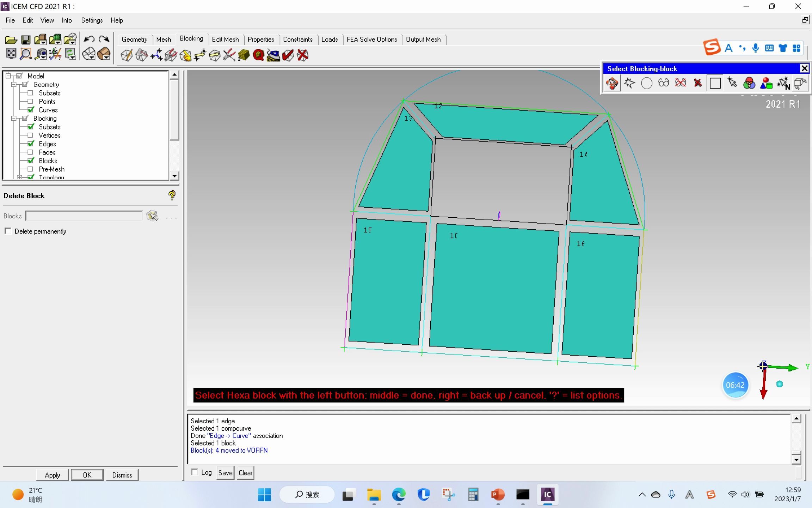
Task: Click the Apply button
Action: [53, 475]
